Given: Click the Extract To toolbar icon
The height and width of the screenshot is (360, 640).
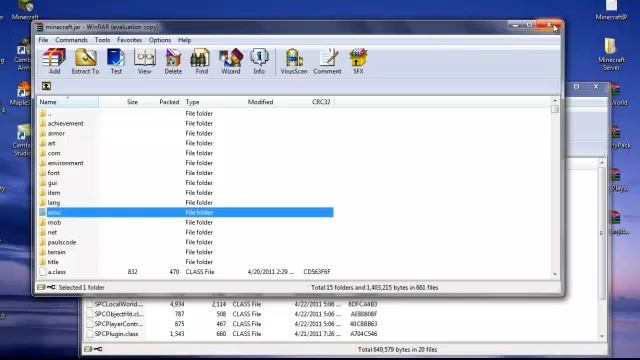Looking at the screenshot, I should pyautogui.click(x=85, y=61).
